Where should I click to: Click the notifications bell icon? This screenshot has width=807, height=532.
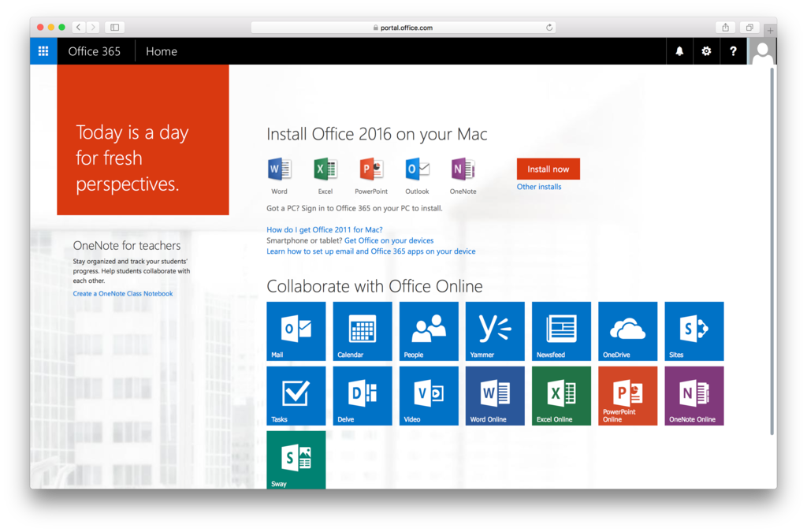[679, 51]
